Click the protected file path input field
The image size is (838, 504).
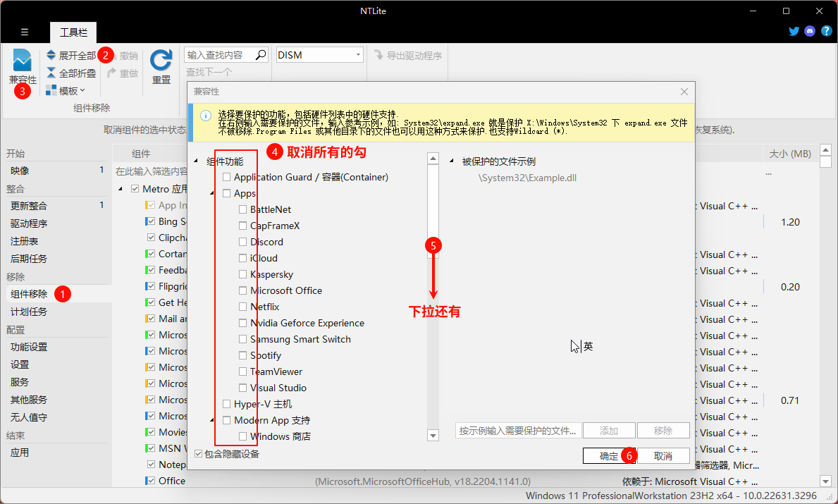pyautogui.click(x=519, y=430)
